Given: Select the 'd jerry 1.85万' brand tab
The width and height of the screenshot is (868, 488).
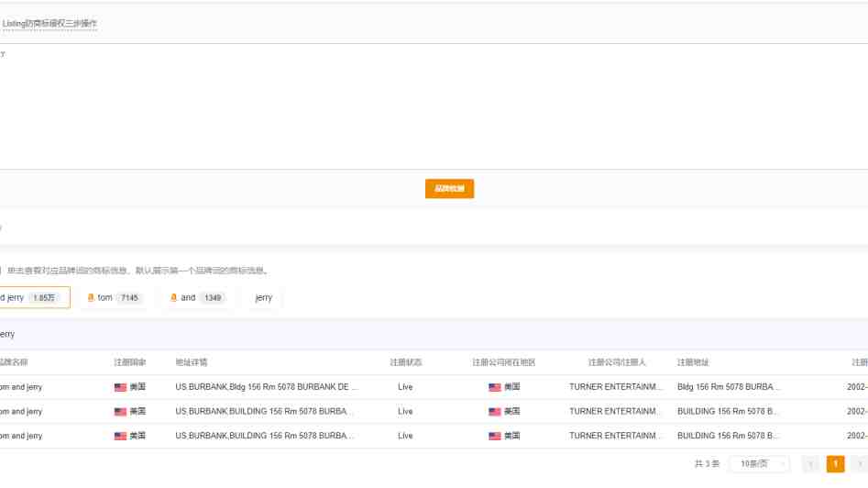Looking at the screenshot, I should click(33, 297).
